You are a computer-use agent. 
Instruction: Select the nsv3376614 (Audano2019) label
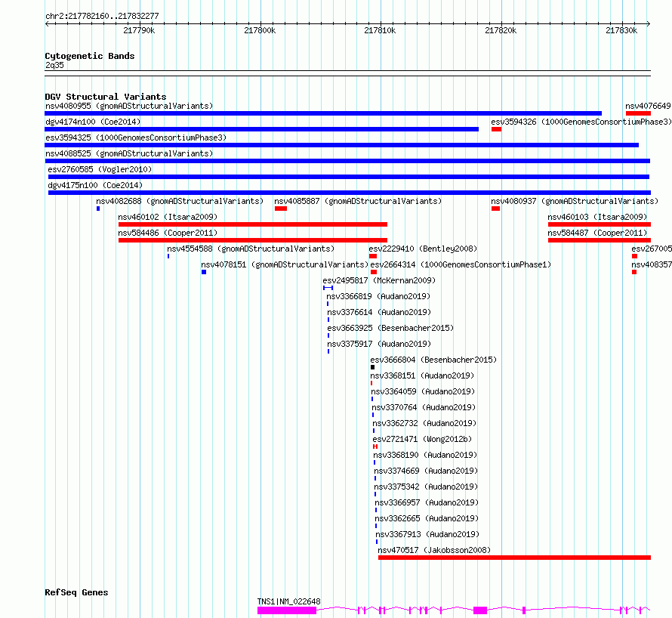click(x=379, y=312)
